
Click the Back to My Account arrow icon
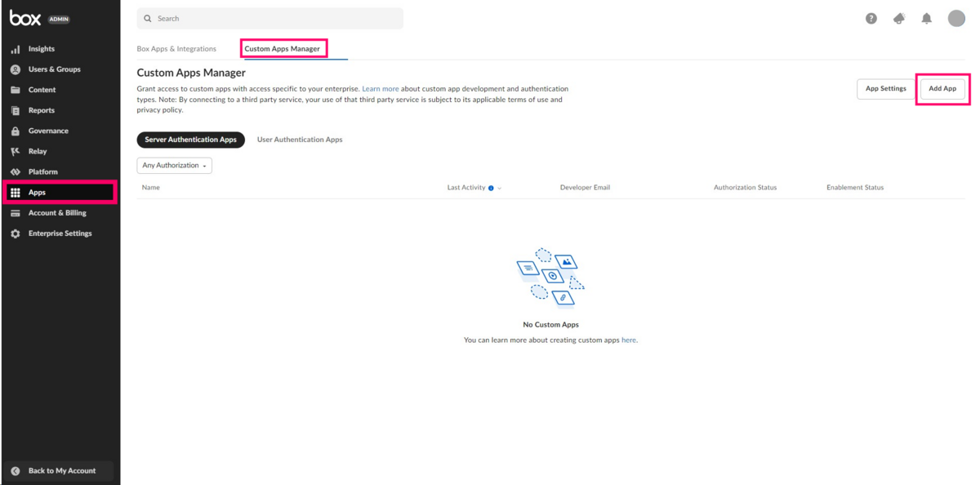[x=15, y=471]
